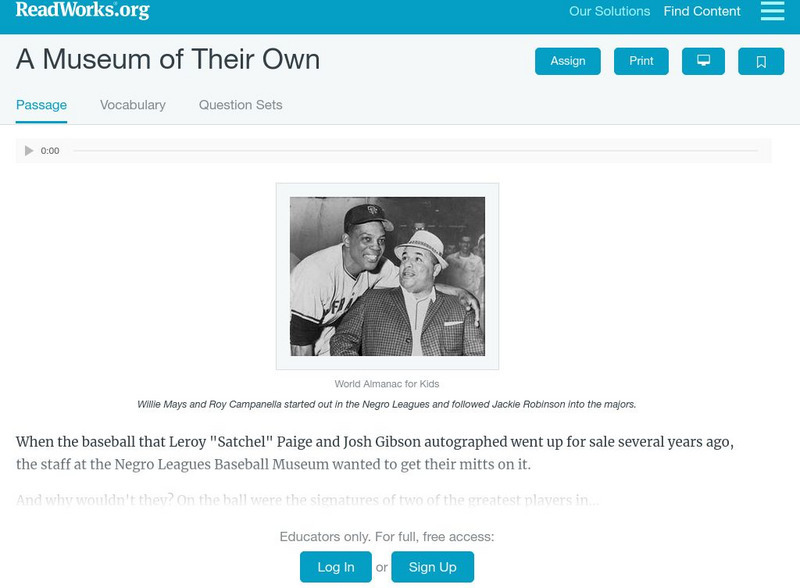Switch to the Vocabulary tab
The height and width of the screenshot is (588, 800).
[x=133, y=105]
